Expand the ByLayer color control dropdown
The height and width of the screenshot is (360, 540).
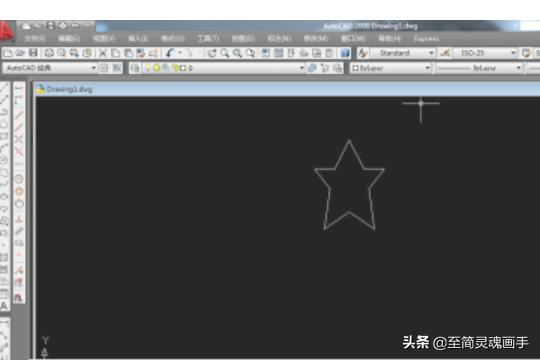coord(427,68)
